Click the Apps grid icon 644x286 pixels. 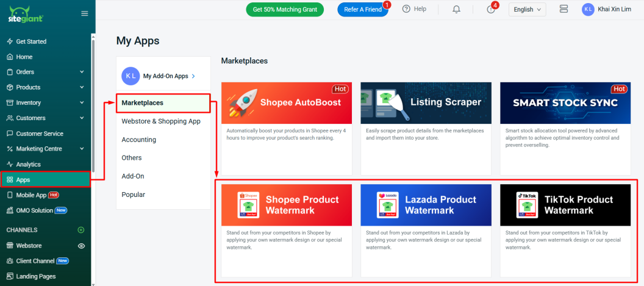pos(10,179)
